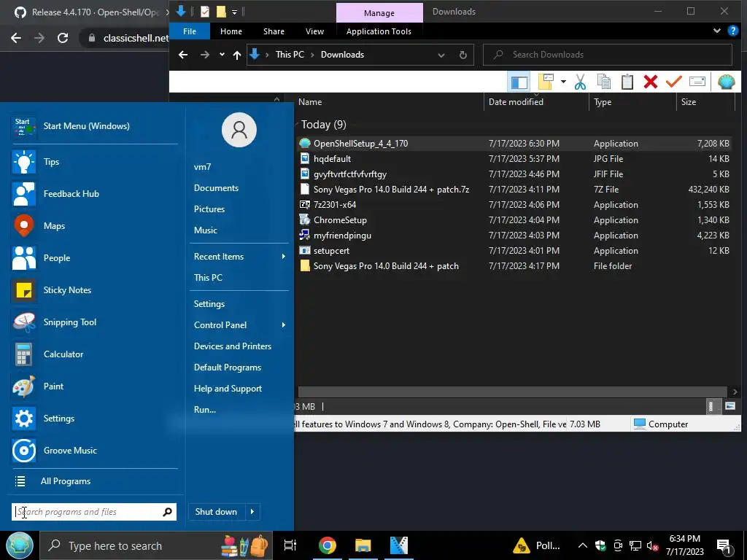
Task: Show hidden system tray icons chevron
Action: tap(582, 545)
